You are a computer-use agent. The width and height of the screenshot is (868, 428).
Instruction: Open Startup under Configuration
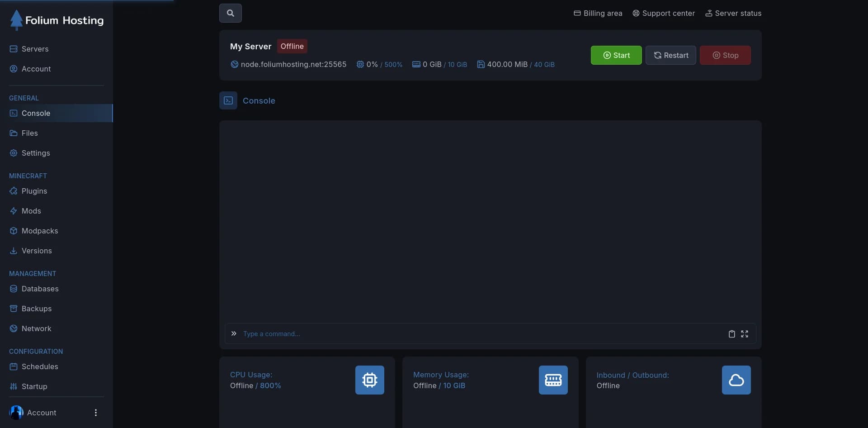pos(57,386)
